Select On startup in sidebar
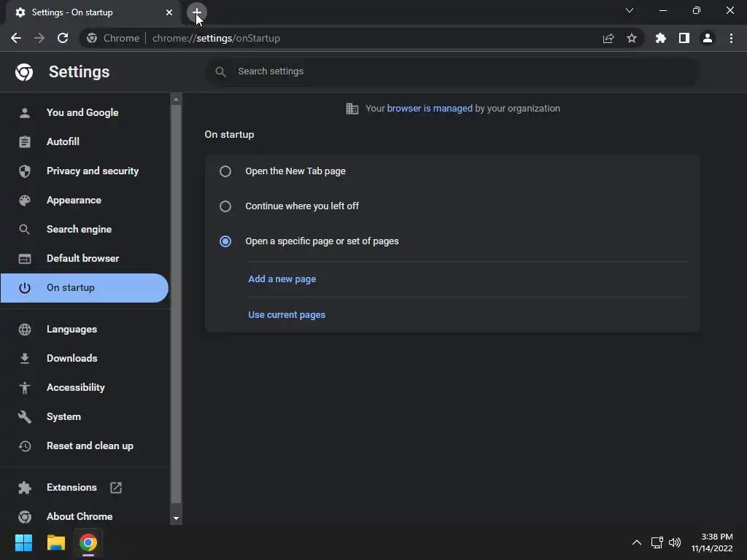Image resolution: width=747 pixels, height=560 pixels. pos(85,287)
